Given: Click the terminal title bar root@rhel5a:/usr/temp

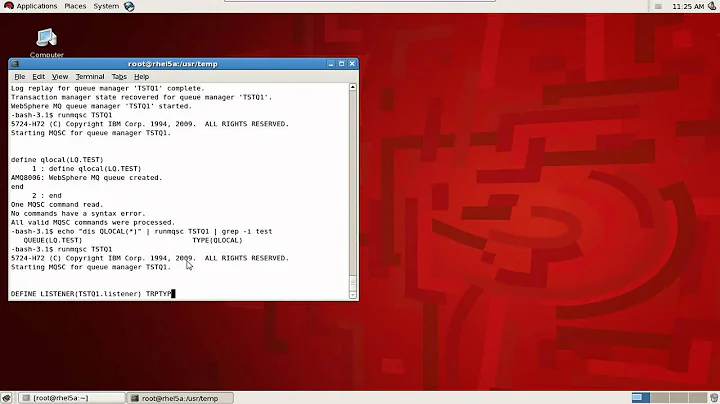Looking at the screenshot, I should 173,64.
